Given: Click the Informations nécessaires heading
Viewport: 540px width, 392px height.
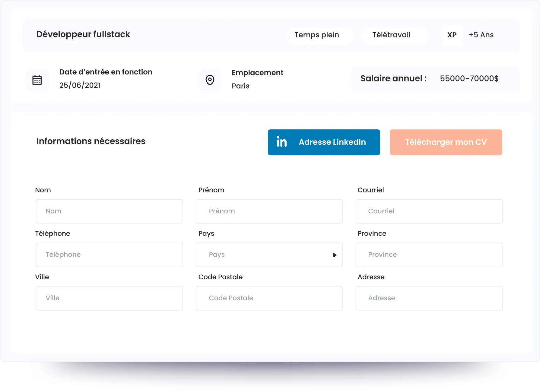Looking at the screenshot, I should point(91,141).
